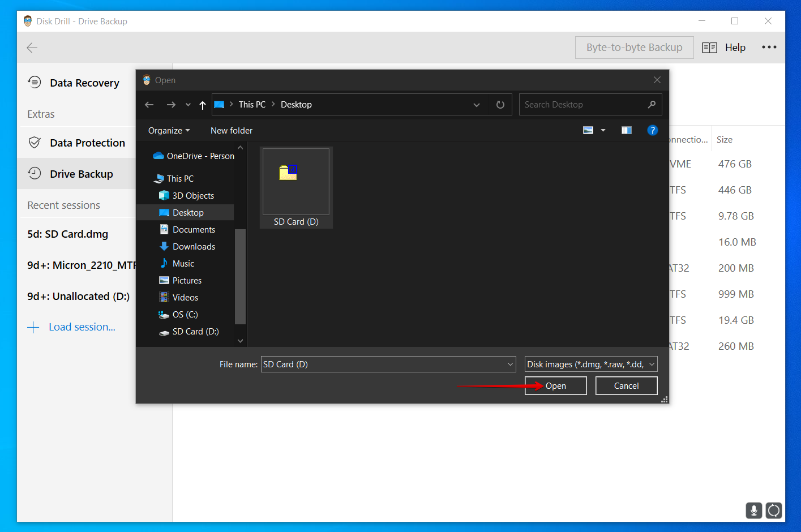
Task: Go back in the Open dialog
Action: tap(149, 105)
